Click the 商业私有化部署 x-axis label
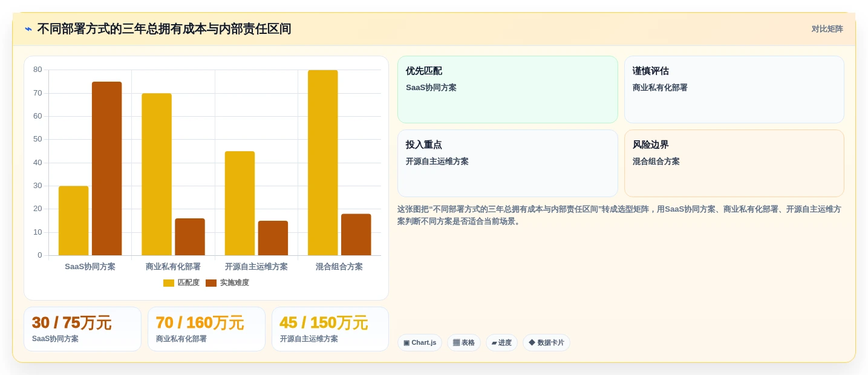The width and height of the screenshot is (868, 375). pyautogui.click(x=173, y=267)
